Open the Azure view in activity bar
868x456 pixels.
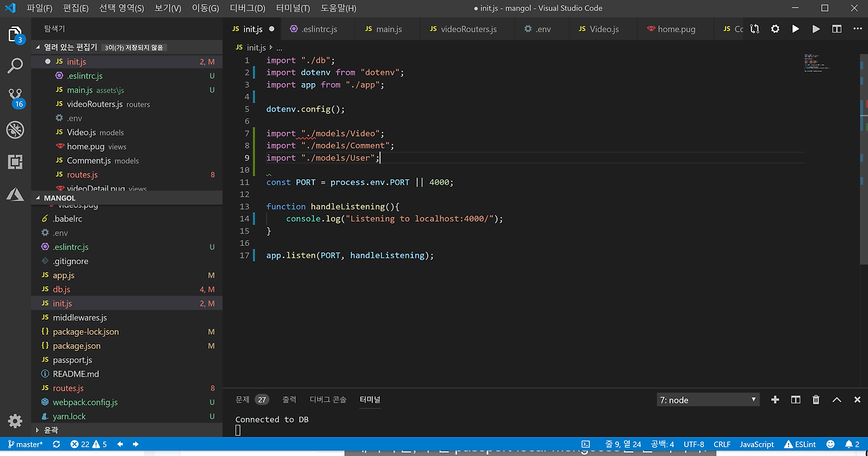click(x=15, y=194)
